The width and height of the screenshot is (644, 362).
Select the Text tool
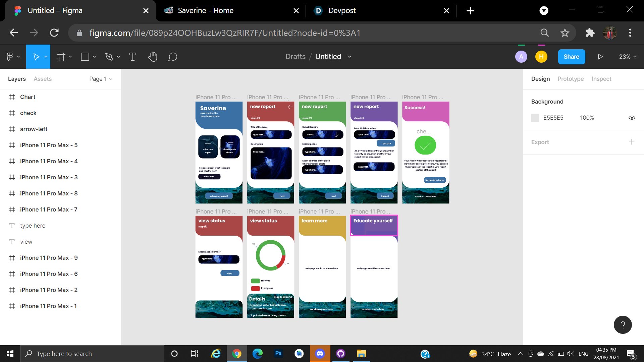(x=133, y=57)
